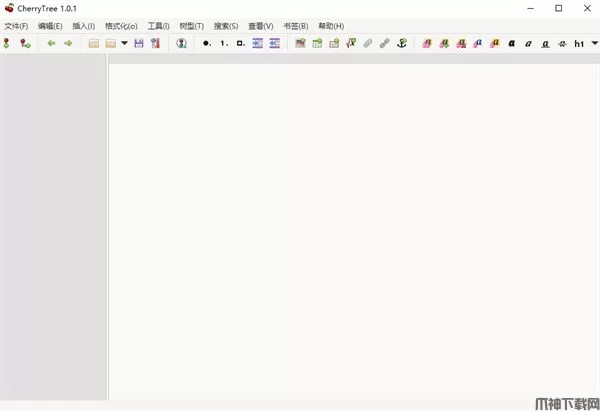Insert a table via toolbar icon
Viewport: 600px width, 411px height.
point(317,43)
